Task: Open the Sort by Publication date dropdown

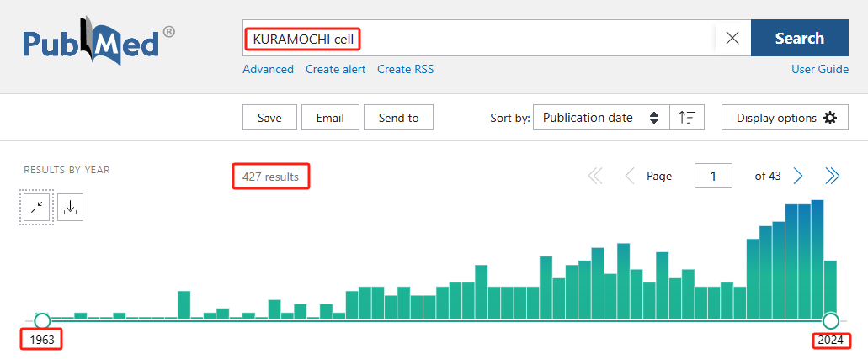Action: (601, 118)
